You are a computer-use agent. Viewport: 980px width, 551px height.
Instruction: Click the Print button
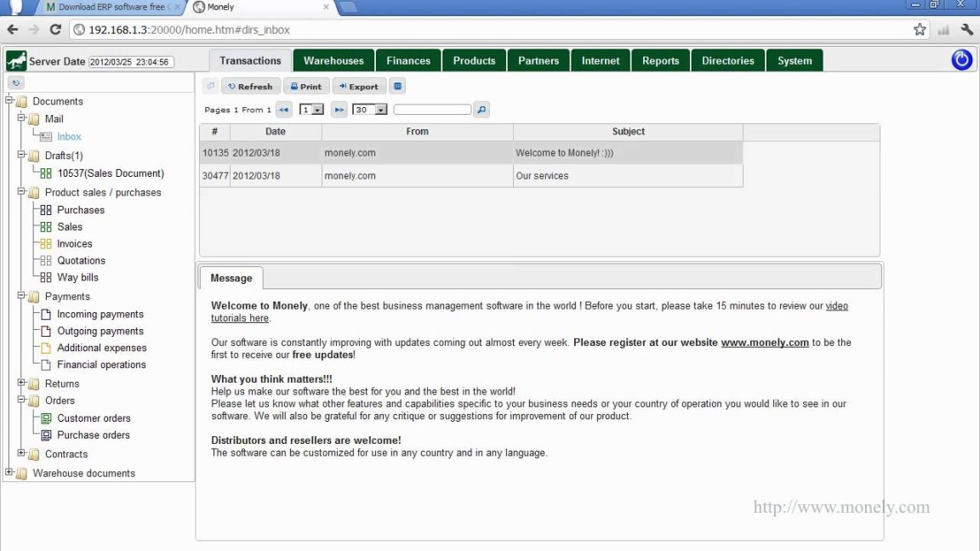[306, 86]
